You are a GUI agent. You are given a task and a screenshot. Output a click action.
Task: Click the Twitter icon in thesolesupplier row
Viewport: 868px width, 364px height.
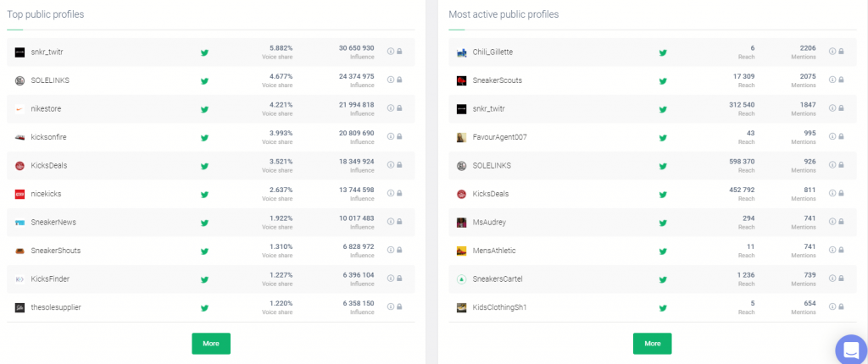pyautogui.click(x=204, y=308)
